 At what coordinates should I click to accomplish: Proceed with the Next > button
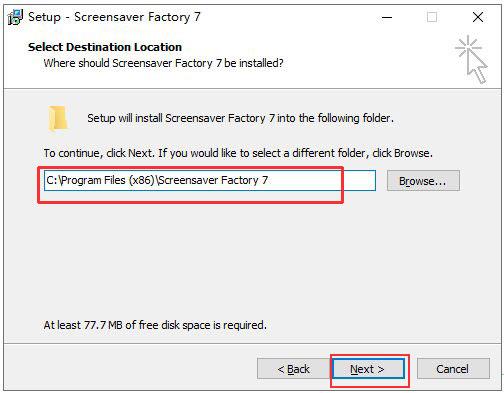(368, 369)
